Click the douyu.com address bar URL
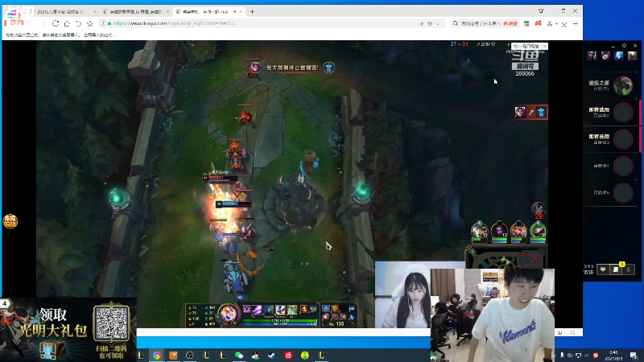The width and height of the screenshot is (644, 362). tap(173, 23)
